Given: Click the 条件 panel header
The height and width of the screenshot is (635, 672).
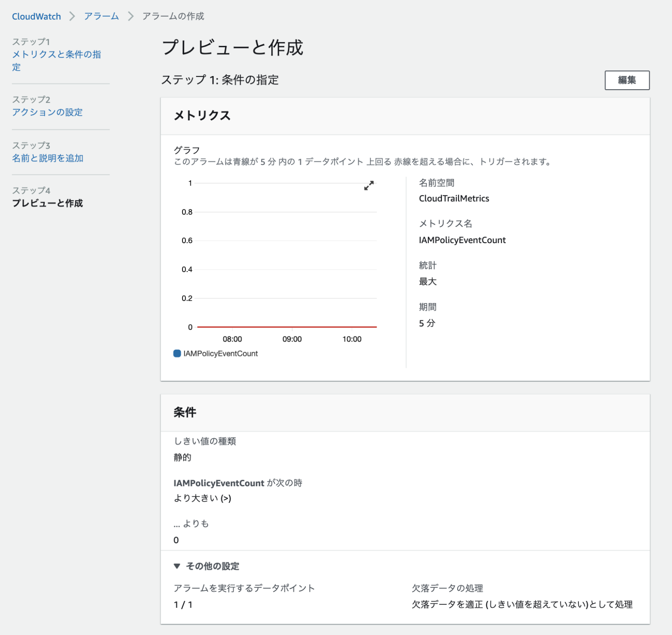Looking at the screenshot, I should pyautogui.click(x=185, y=412).
